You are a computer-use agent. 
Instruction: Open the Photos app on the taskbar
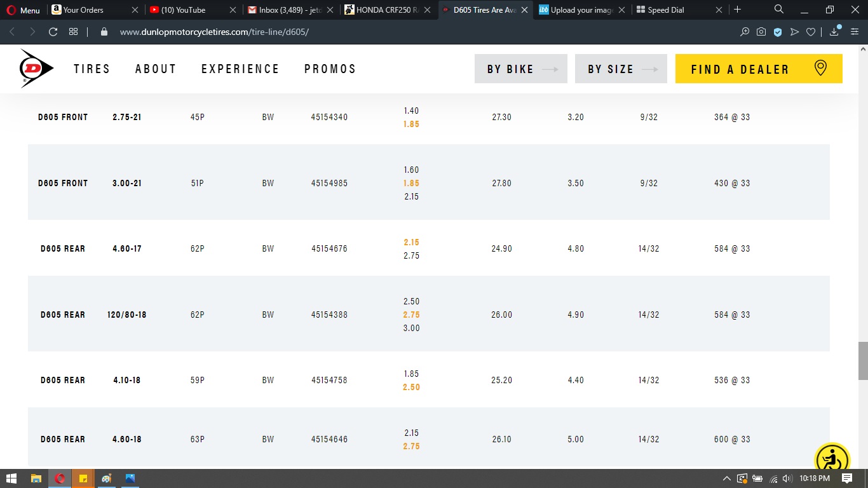tap(130, 478)
